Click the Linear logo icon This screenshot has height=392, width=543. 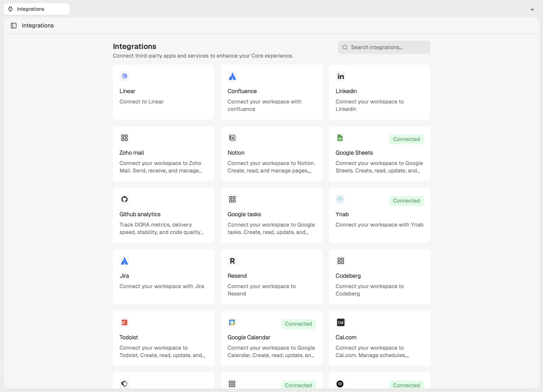(124, 76)
